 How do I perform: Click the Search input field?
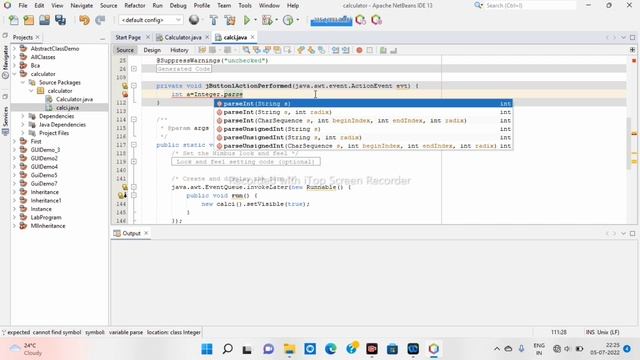click(x=530, y=6)
